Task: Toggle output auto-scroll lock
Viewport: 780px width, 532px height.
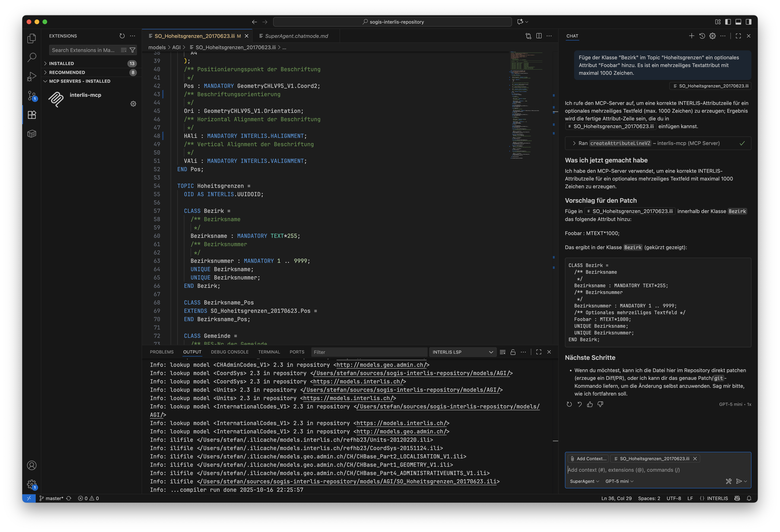Action: [x=513, y=352]
